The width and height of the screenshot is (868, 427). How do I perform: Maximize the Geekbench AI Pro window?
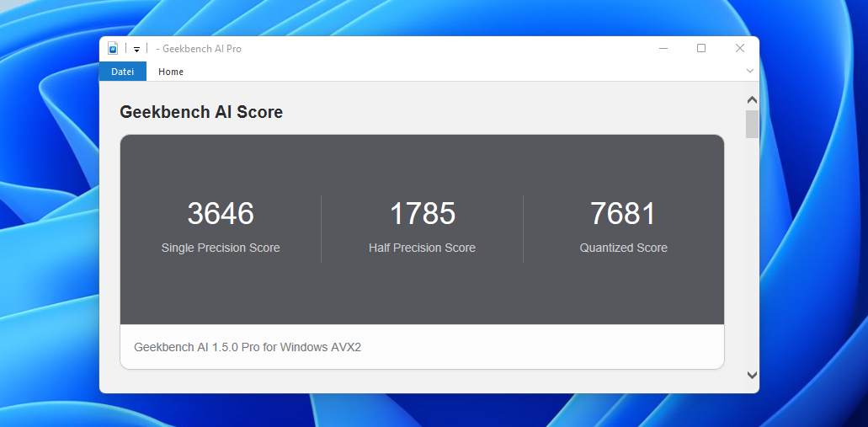(700, 48)
